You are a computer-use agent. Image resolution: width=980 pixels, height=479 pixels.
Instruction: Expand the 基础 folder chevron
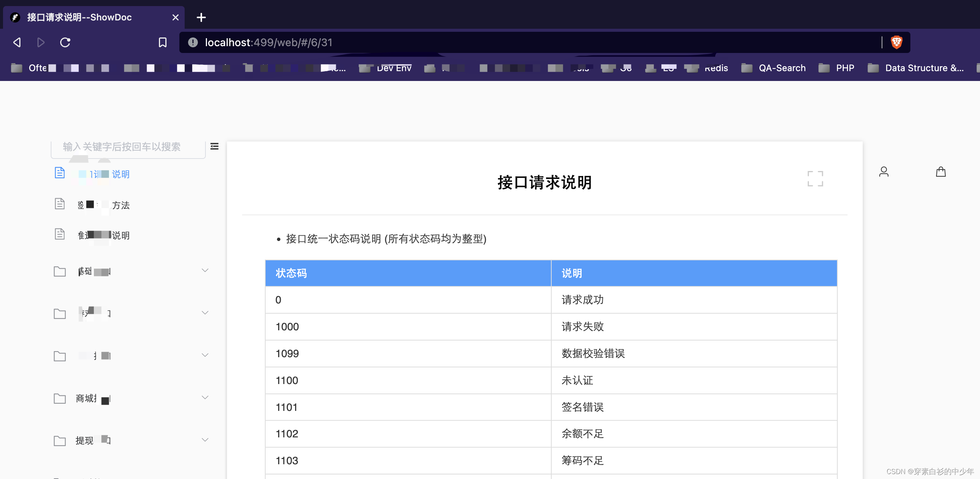205,270
